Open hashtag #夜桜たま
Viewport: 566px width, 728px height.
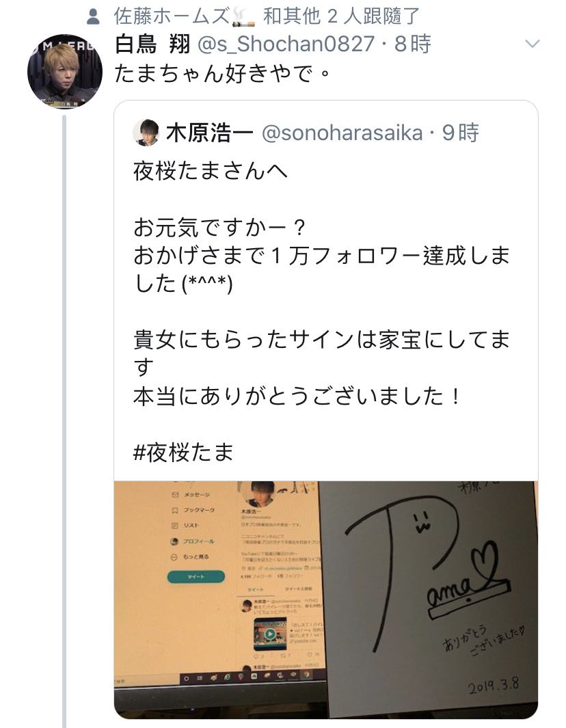pyautogui.click(x=183, y=453)
